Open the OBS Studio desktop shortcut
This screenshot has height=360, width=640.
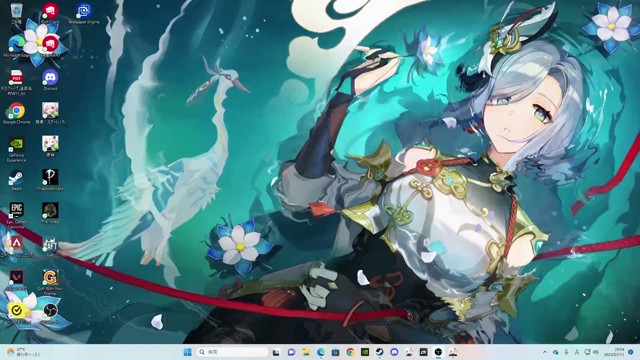click(50, 313)
